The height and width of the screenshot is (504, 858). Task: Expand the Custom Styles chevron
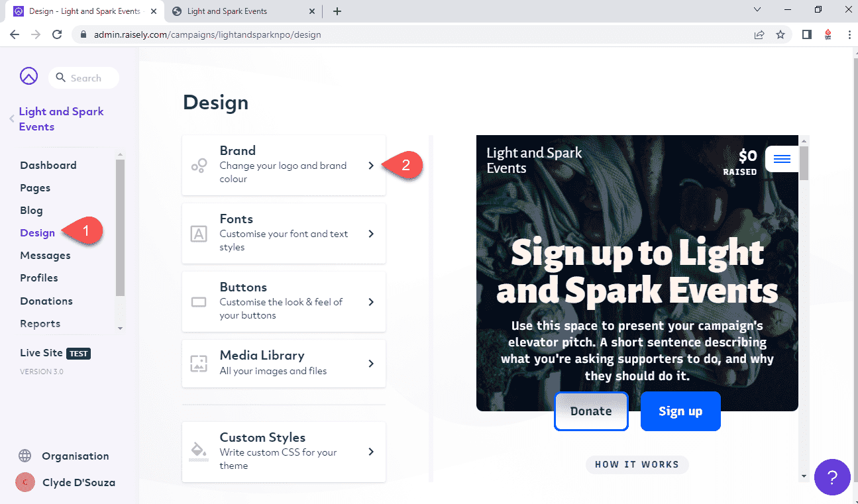tap(371, 452)
